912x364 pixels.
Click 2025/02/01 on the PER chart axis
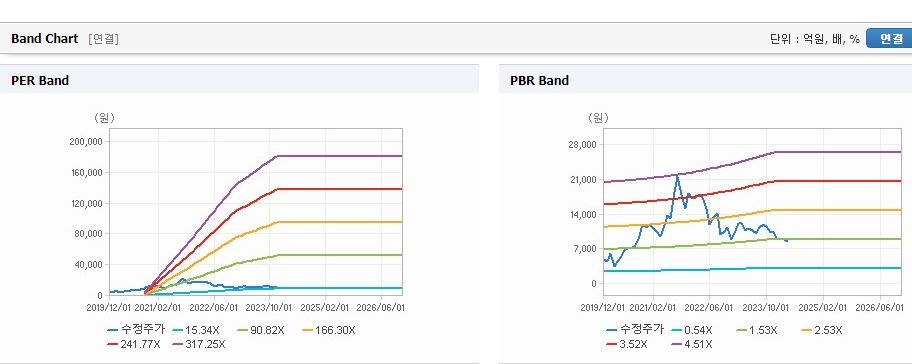(326, 307)
